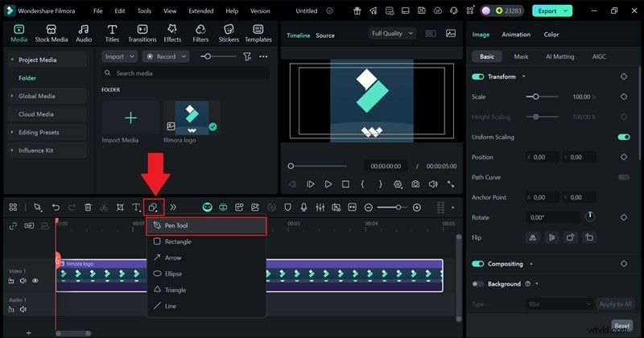The image size is (644, 338).
Task: Switch to the Mask tab
Action: coord(521,56)
